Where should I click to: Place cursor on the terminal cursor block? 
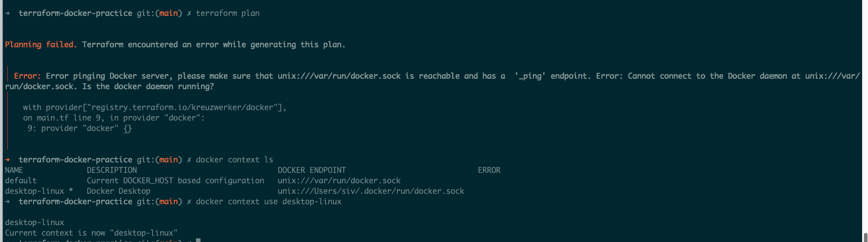[x=198, y=240]
